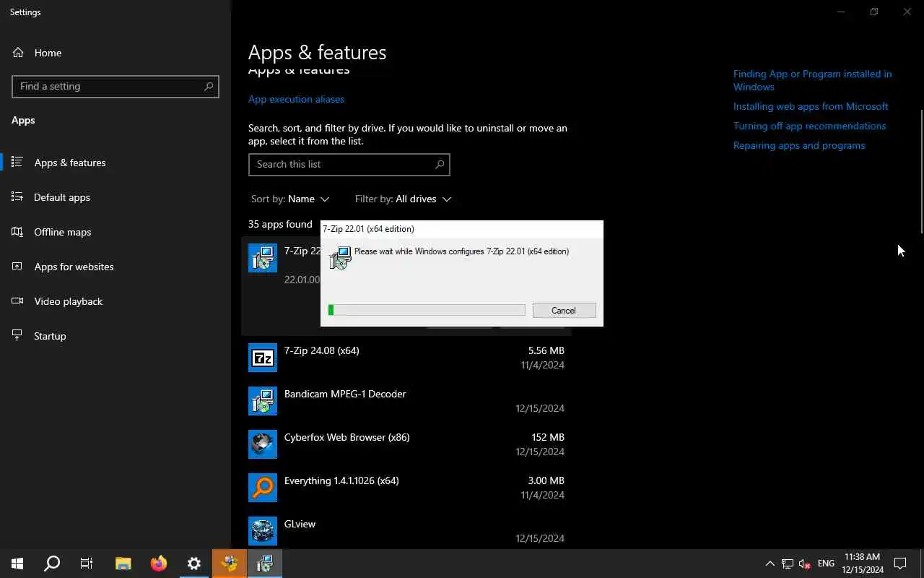Click the Search this list magnifier icon
Image resolution: width=924 pixels, height=578 pixels.
440,164
